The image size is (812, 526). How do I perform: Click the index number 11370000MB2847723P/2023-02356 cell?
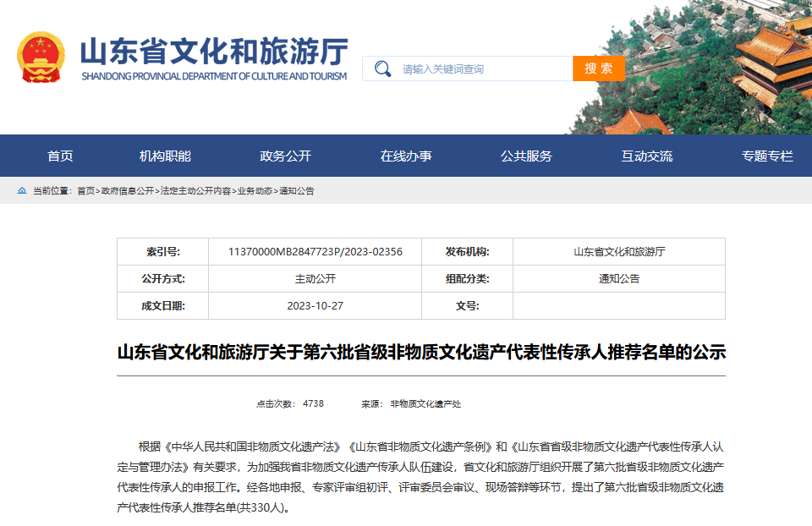point(315,252)
